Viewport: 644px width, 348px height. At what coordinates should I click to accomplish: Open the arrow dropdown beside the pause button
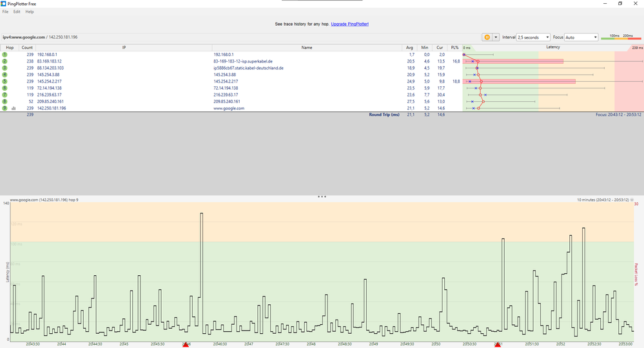pos(496,37)
